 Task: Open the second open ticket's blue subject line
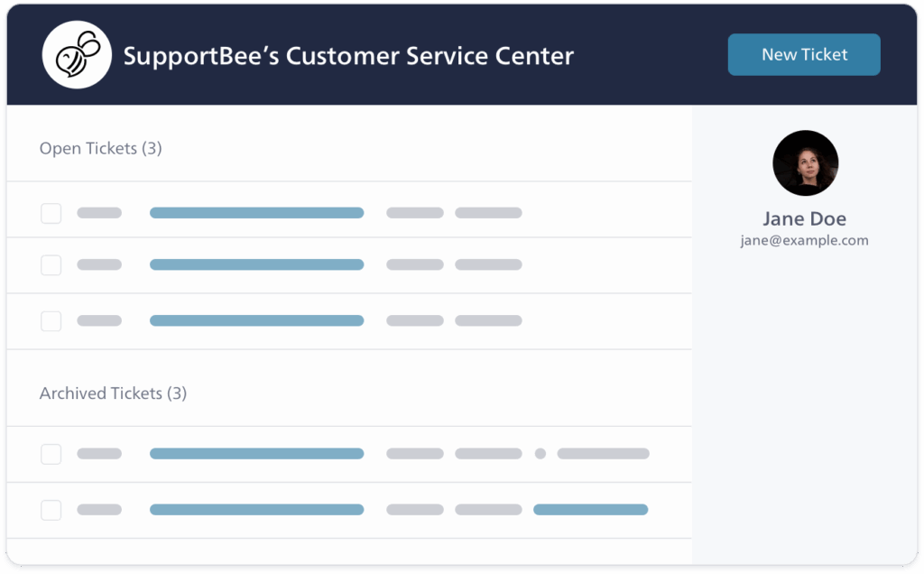click(256, 265)
